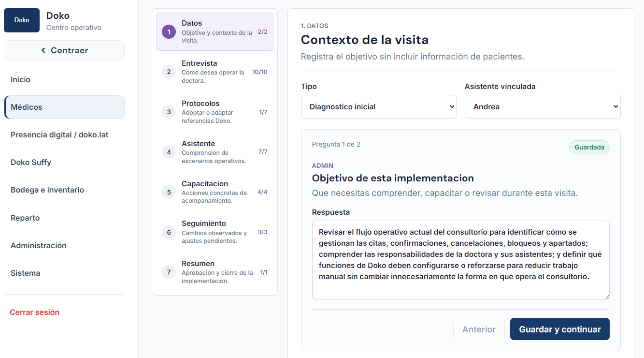Click 'Objetivo de esta implementacion' title
The width and height of the screenshot is (644, 358).
tap(393, 178)
